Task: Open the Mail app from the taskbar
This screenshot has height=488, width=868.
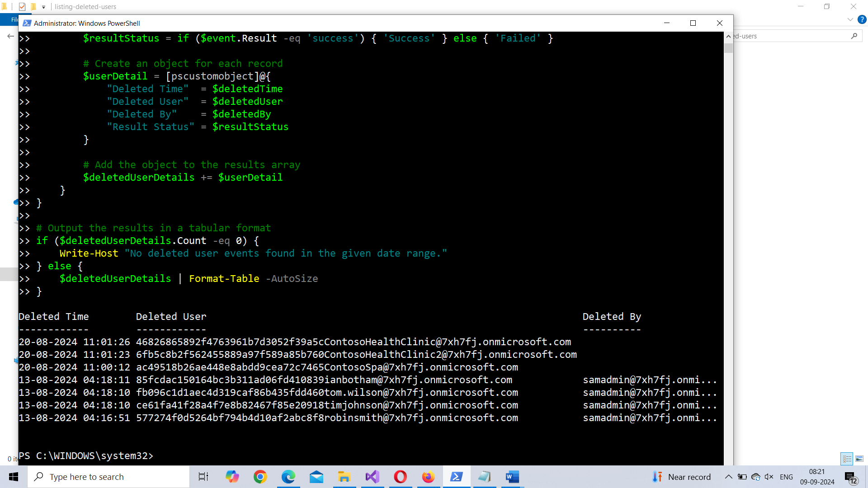Action: [316, 477]
